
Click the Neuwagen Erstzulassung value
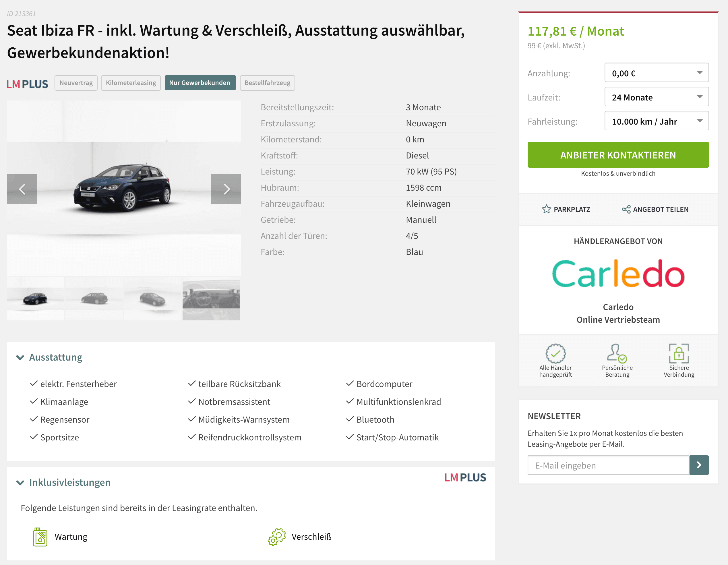[x=426, y=123]
